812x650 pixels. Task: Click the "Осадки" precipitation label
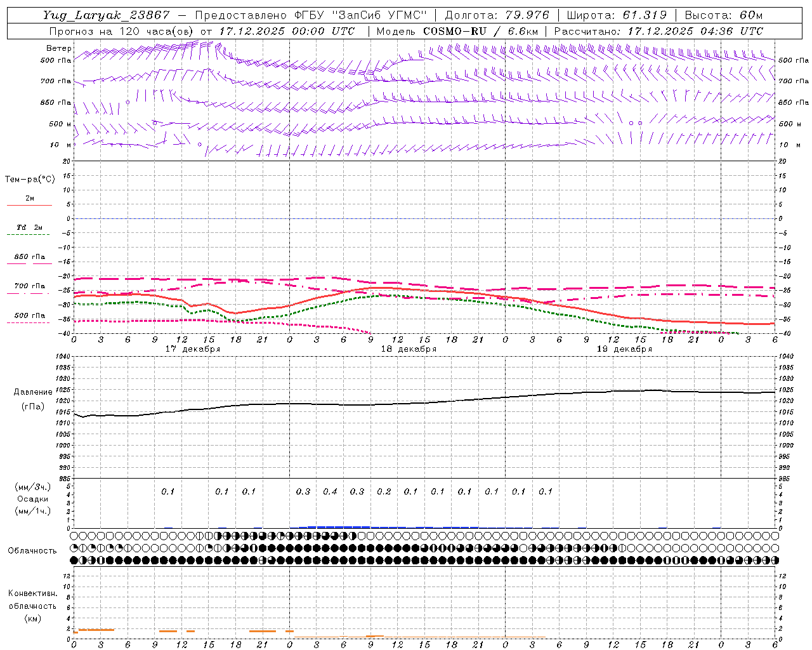click(33, 499)
